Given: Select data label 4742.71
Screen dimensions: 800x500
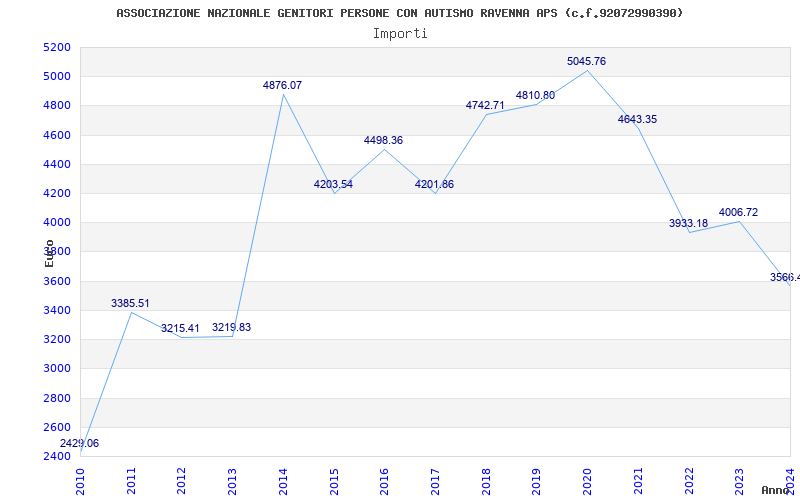Looking at the screenshot, I should [x=485, y=106].
